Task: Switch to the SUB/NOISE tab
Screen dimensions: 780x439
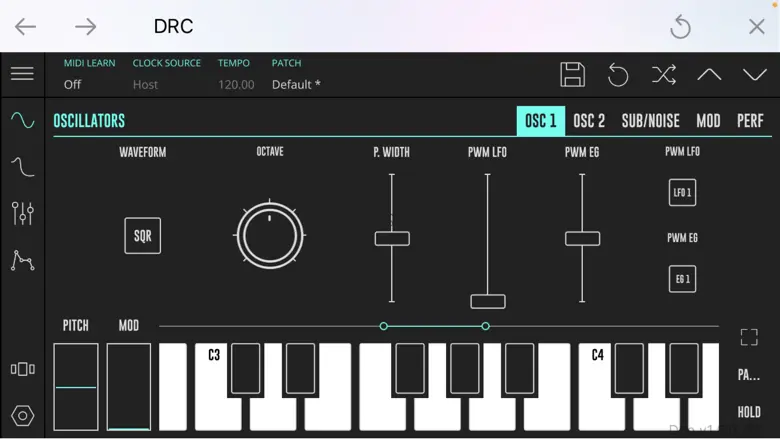Action: (x=651, y=121)
